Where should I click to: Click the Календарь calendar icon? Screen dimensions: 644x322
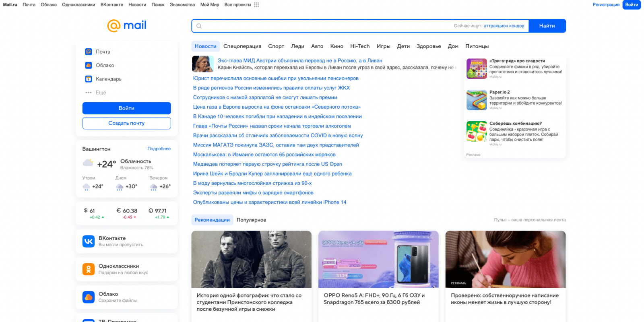click(x=89, y=79)
